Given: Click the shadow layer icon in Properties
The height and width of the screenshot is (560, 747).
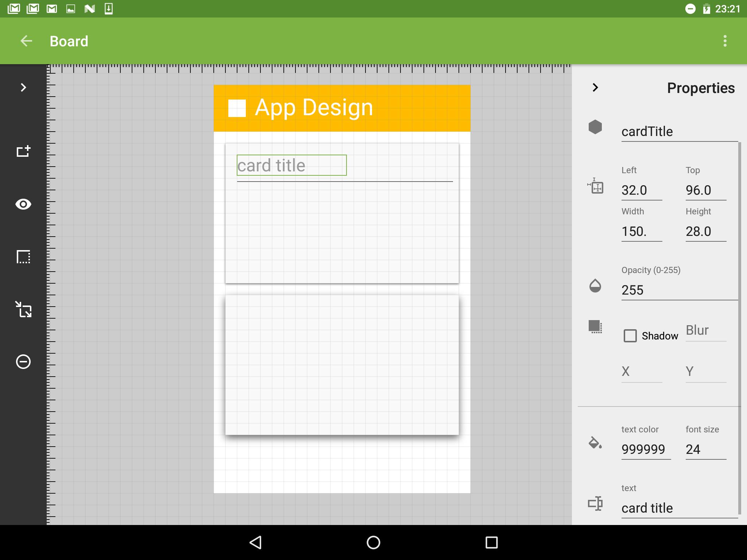Looking at the screenshot, I should tap(595, 327).
